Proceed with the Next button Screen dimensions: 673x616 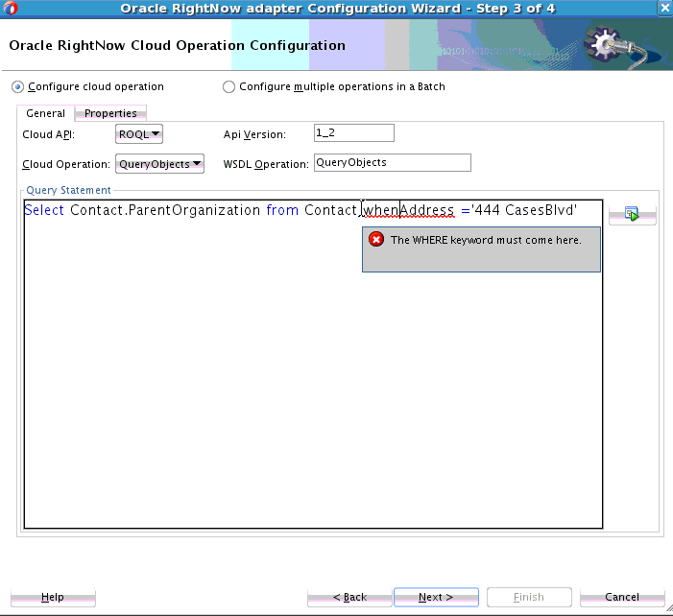tap(436, 597)
